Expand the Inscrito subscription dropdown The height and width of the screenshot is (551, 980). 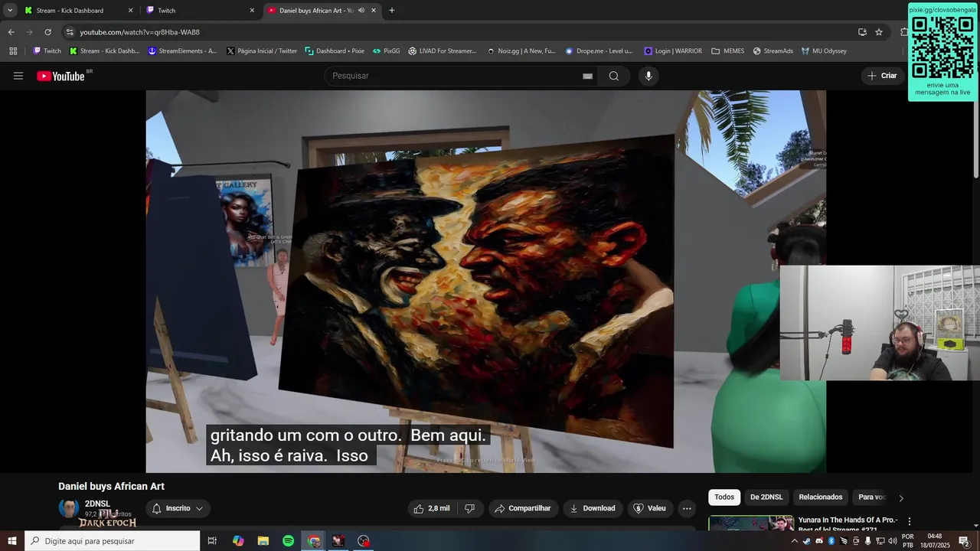tap(178, 508)
